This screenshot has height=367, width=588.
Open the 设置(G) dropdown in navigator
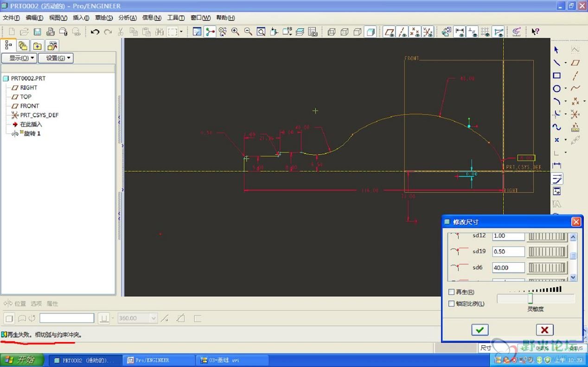tap(56, 58)
